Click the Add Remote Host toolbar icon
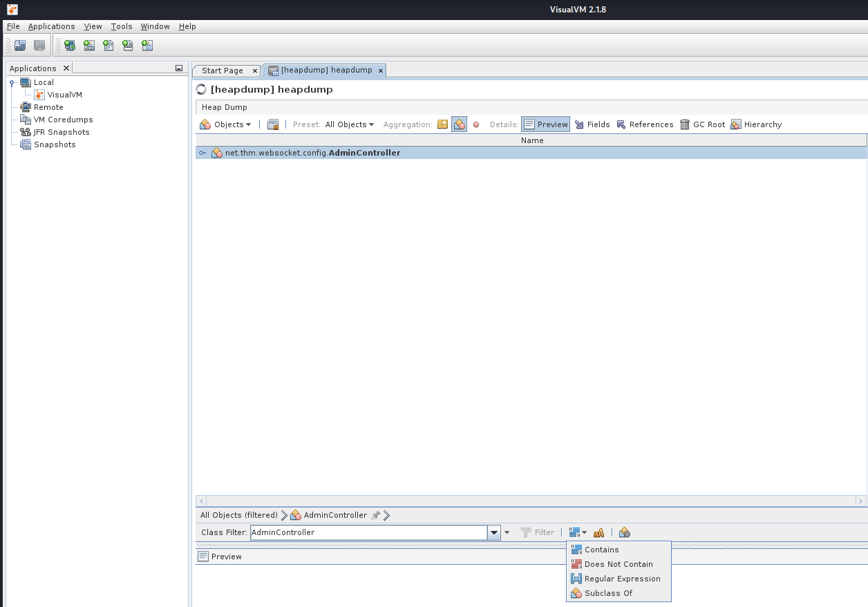 click(70, 46)
